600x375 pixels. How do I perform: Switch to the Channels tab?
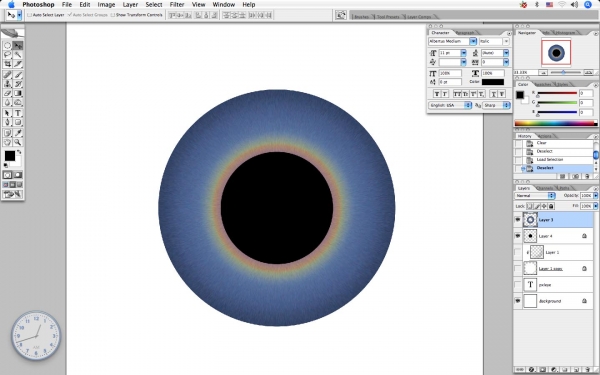coord(545,188)
